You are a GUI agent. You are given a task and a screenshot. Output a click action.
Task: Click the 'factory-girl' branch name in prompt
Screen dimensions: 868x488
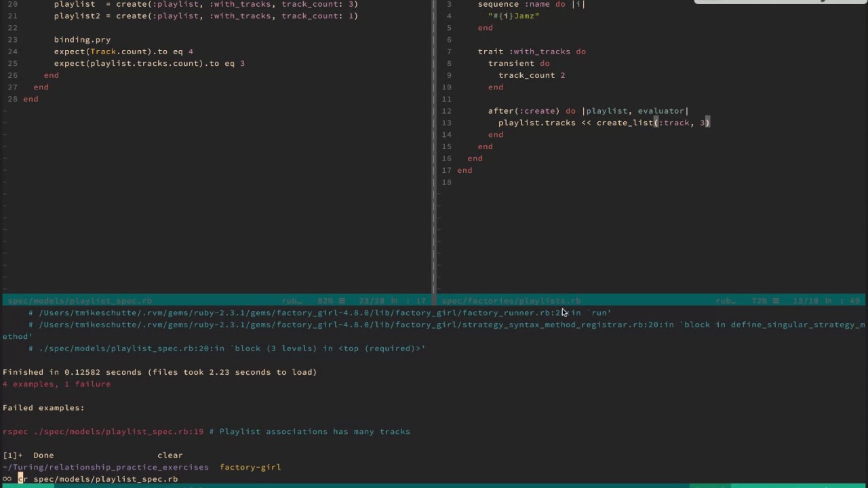(x=250, y=467)
